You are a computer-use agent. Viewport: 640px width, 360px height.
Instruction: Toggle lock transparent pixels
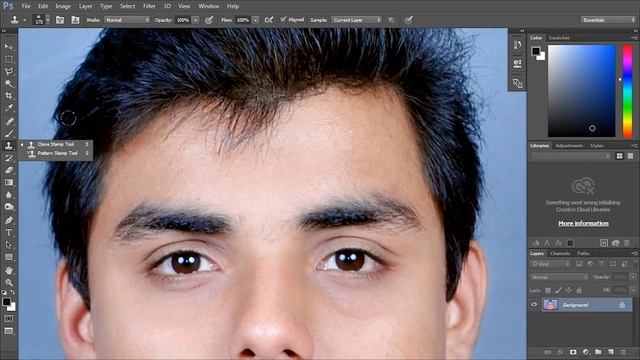pyautogui.click(x=548, y=290)
